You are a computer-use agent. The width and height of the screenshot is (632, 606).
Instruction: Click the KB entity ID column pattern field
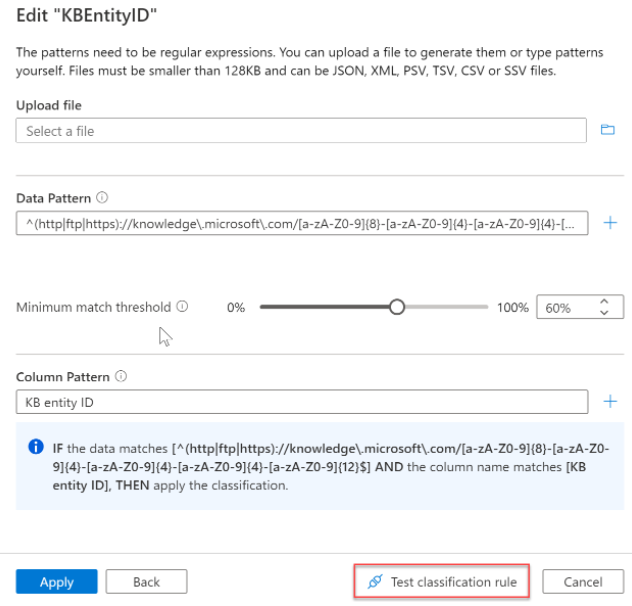(300, 402)
